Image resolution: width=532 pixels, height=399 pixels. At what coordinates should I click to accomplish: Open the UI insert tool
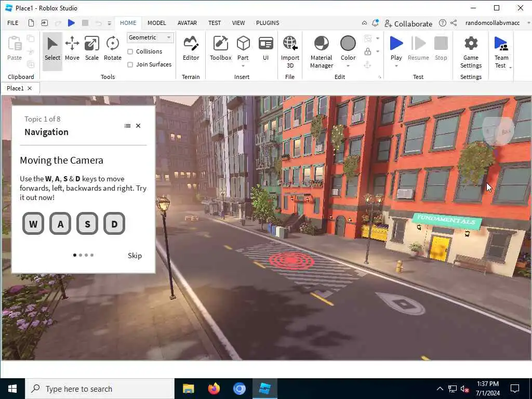pyautogui.click(x=265, y=49)
